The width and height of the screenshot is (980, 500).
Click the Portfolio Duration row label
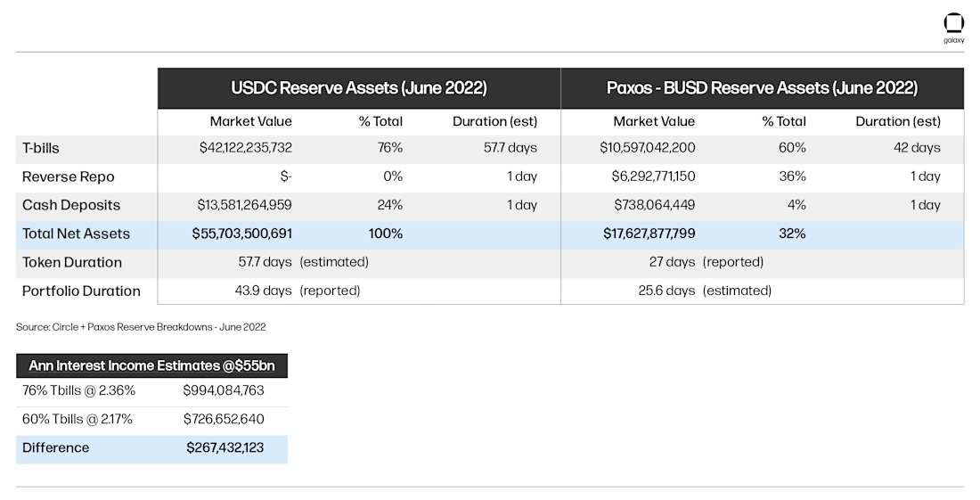tap(81, 291)
